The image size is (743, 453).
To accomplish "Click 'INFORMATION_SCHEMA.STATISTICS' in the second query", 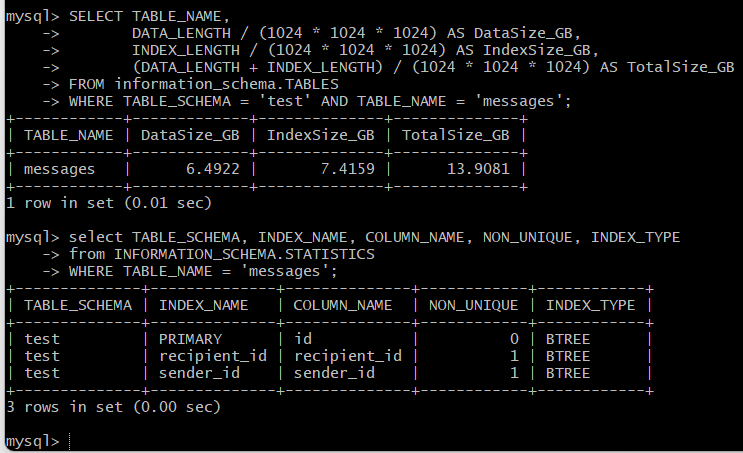I will click(x=245, y=254).
